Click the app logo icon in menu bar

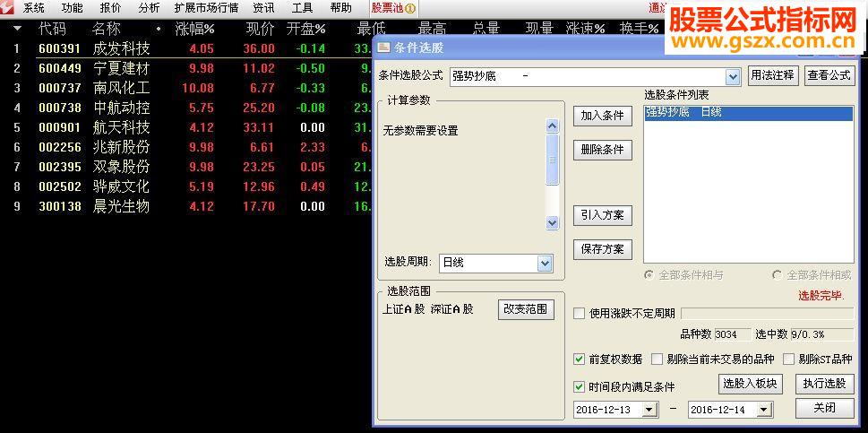pyautogui.click(x=7, y=8)
